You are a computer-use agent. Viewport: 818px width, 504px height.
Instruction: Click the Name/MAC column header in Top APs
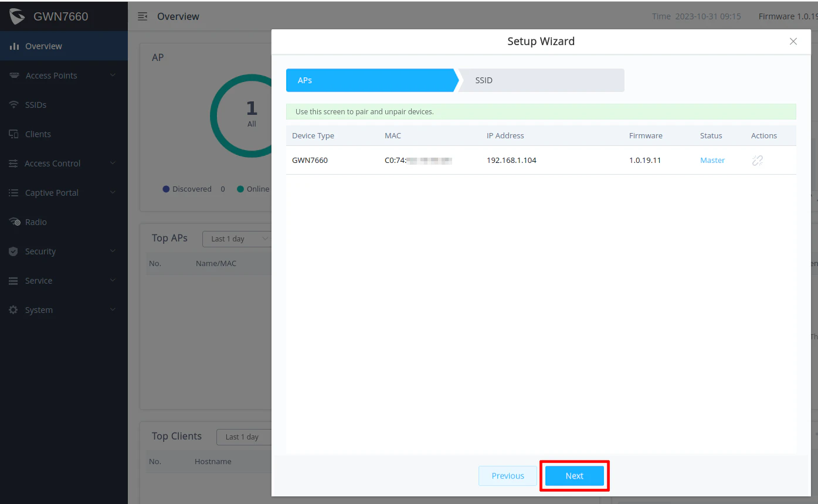216,263
